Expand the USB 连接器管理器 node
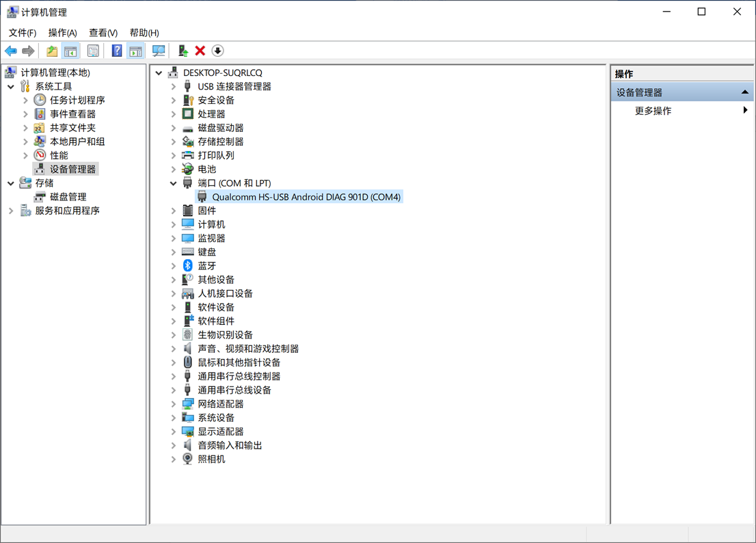The width and height of the screenshot is (756, 543). tap(174, 87)
